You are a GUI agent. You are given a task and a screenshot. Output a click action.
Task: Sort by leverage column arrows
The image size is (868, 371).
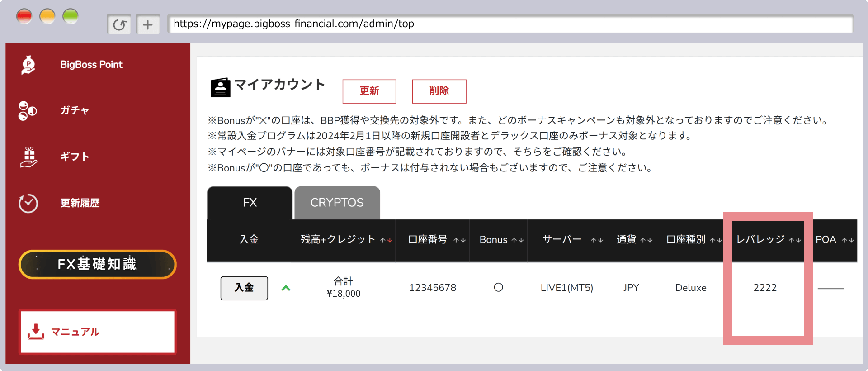point(795,240)
